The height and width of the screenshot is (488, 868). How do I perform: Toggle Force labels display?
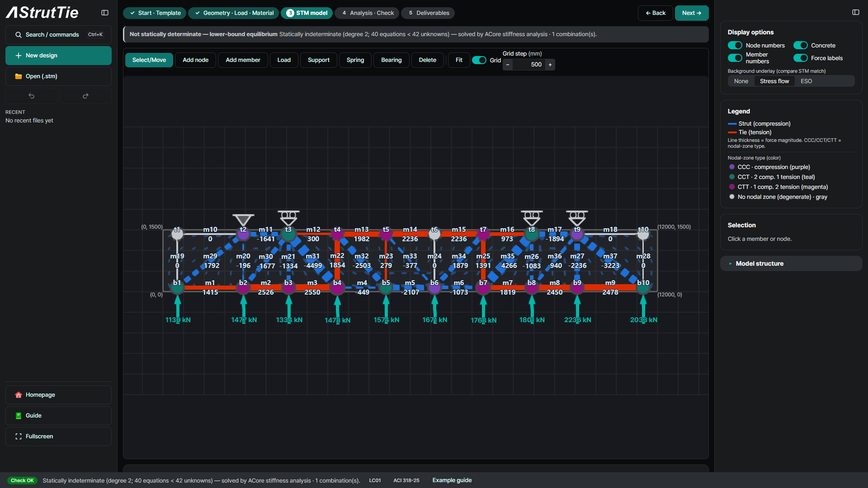(801, 58)
